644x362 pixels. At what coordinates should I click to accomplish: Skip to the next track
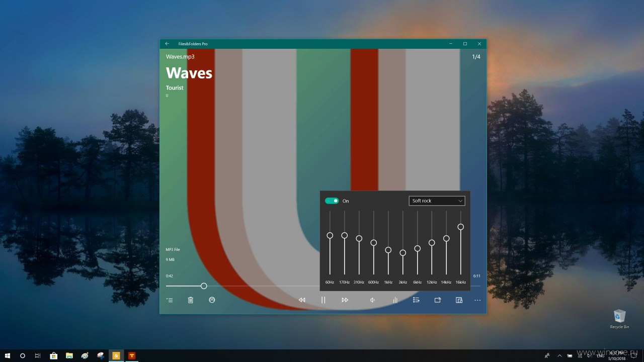point(345,300)
